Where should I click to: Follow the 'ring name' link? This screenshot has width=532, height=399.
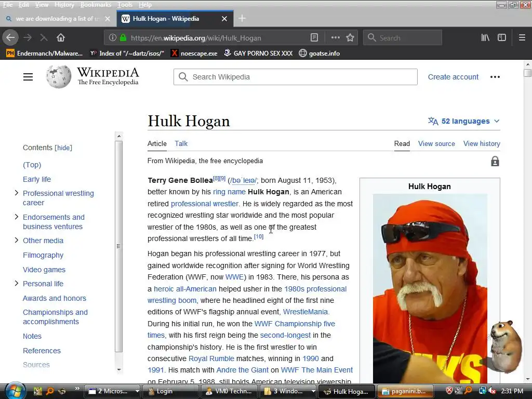pos(229,192)
